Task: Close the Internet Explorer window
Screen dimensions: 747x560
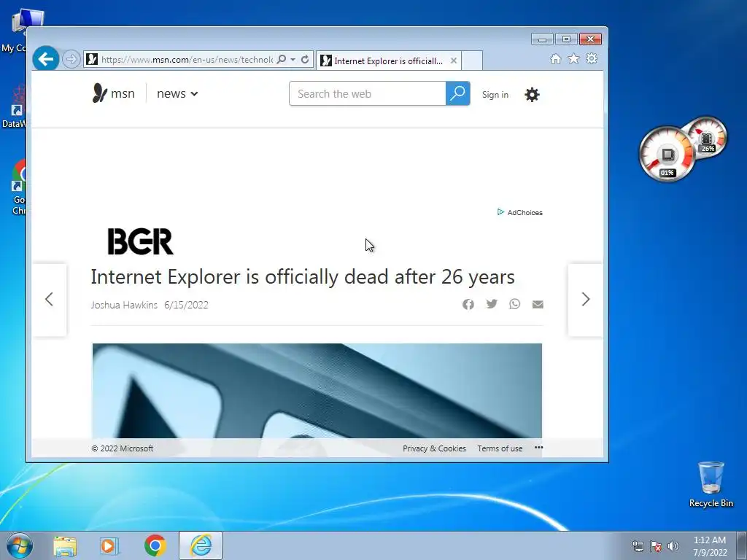Action: pyautogui.click(x=590, y=39)
